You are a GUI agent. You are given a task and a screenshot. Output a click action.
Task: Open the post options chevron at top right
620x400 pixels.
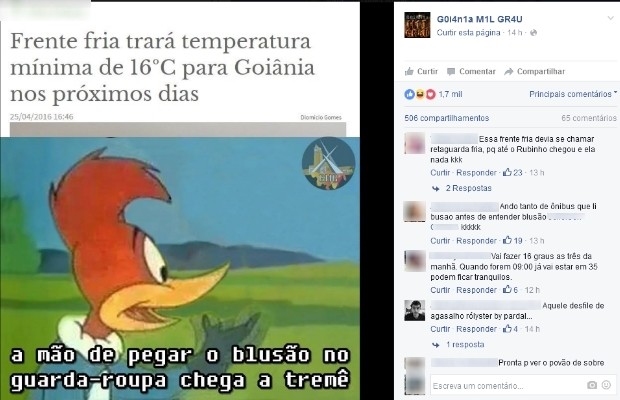611,18
